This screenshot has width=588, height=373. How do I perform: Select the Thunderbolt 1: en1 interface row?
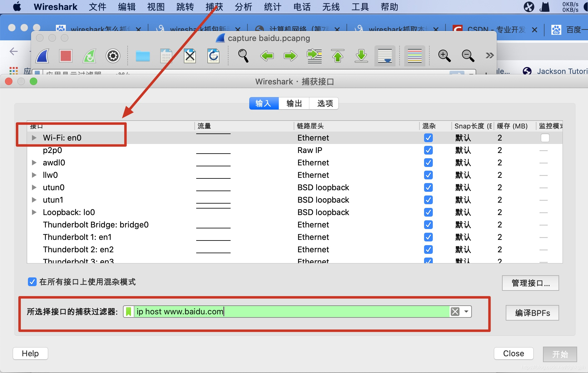coord(295,237)
